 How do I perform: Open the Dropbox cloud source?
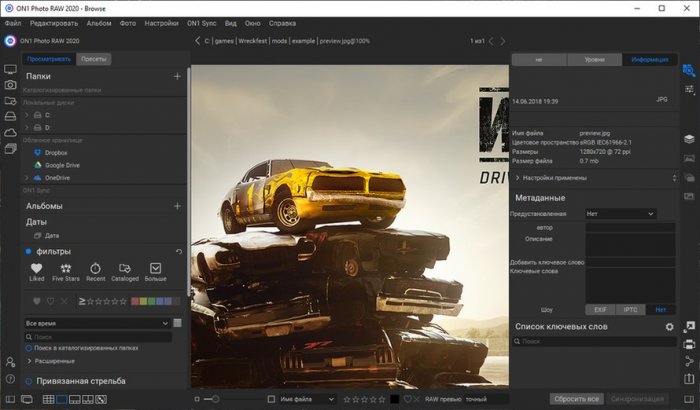coord(50,153)
